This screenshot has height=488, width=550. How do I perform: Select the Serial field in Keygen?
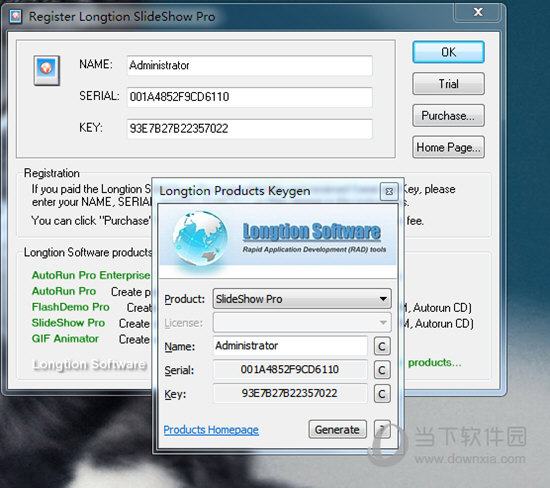pos(290,369)
